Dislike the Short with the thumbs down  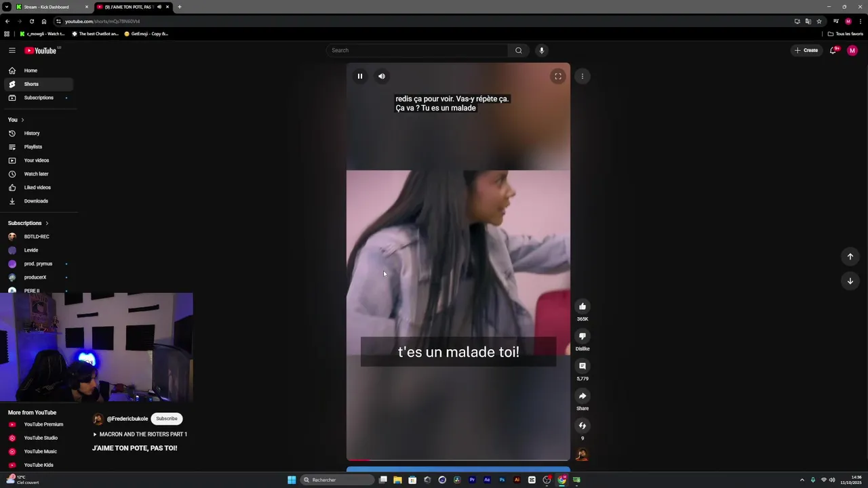[x=583, y=336]
